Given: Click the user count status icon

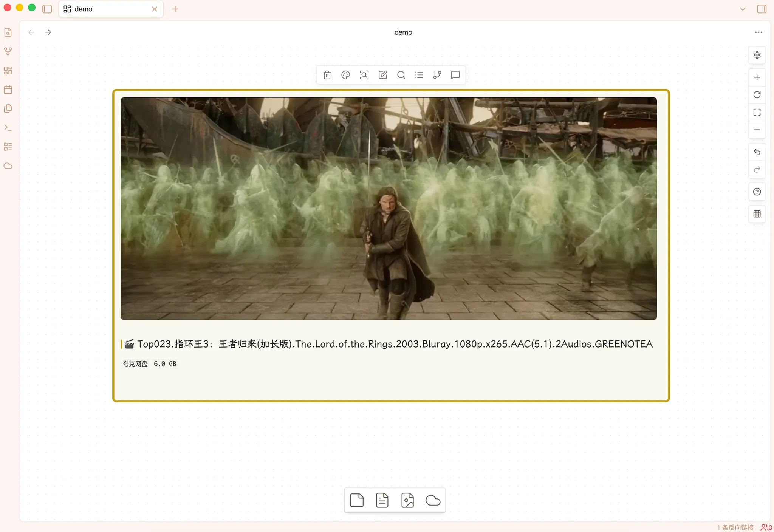Looking at the screenshot, I should click(766, 527).
